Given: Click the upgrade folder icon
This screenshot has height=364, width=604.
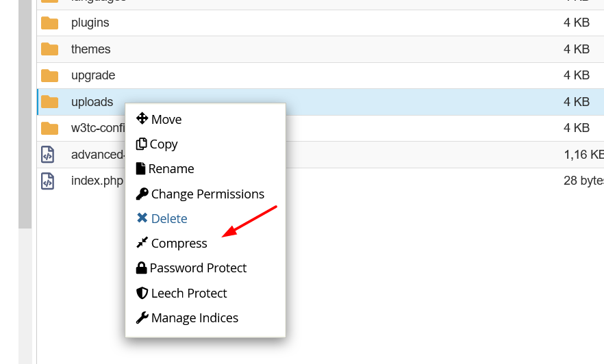Looking at the screenshot, I should [x=50, y=75].
